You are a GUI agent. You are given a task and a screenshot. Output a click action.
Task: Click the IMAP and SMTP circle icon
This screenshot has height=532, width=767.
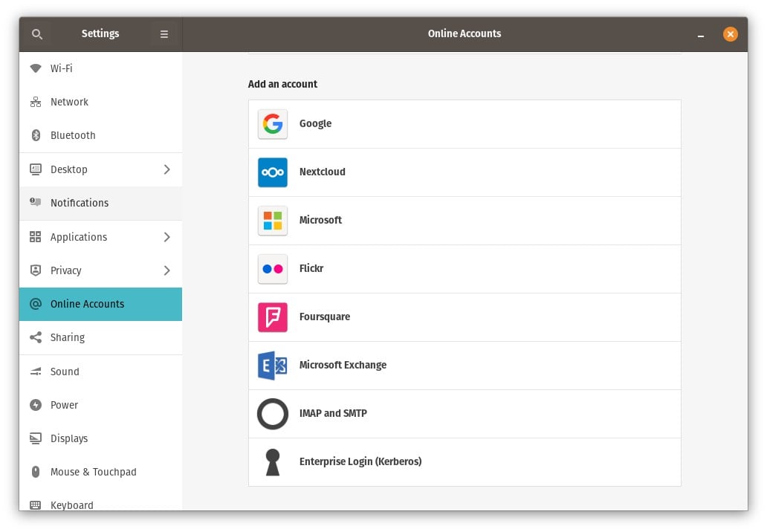273,414
